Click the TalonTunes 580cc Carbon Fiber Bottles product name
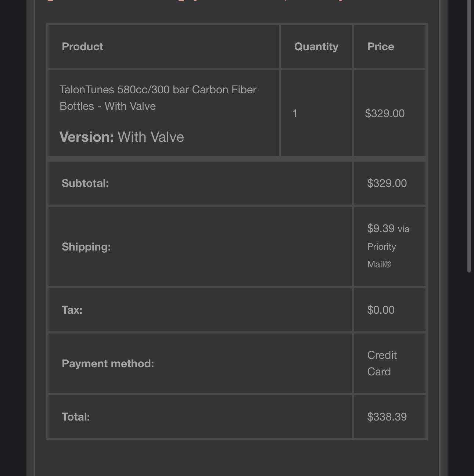 (158, 98)
